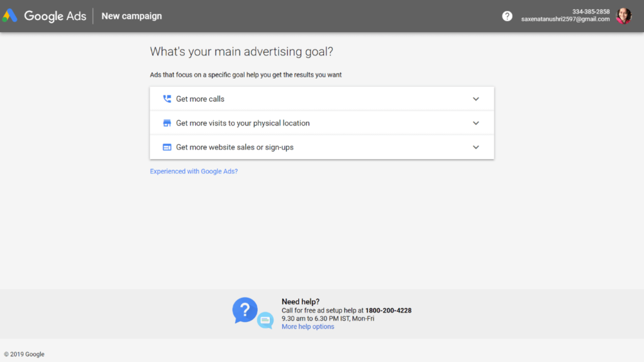Click the Google Ads triangle logo
This screenshot has height=362, width=644.
click(x=10, y=16)
